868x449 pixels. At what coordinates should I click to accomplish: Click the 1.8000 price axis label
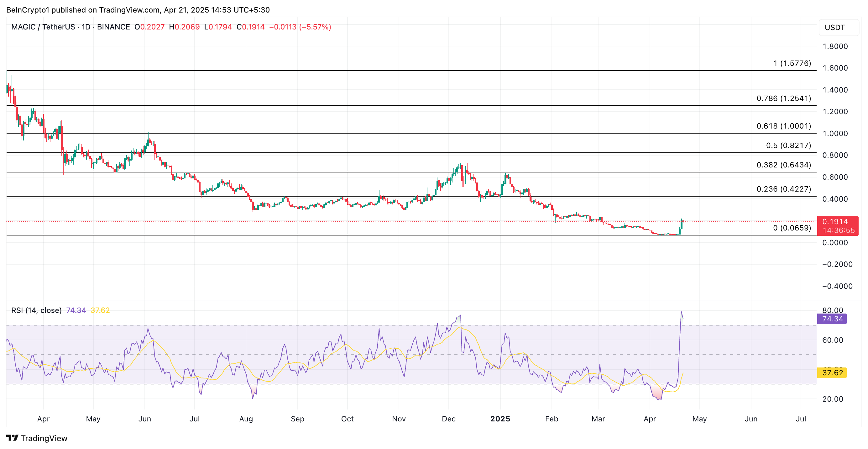[x=835, y=46]
